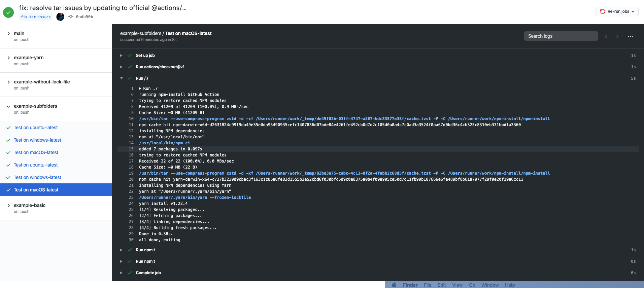Open the three-dot log options menu
The width and height of the screenshot is (644, 288).
(631, 36)
